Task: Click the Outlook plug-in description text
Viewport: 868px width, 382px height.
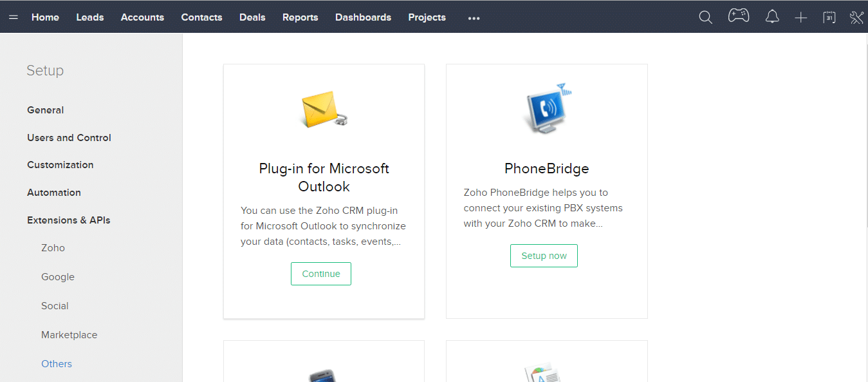Action: (x=324, y=226)
